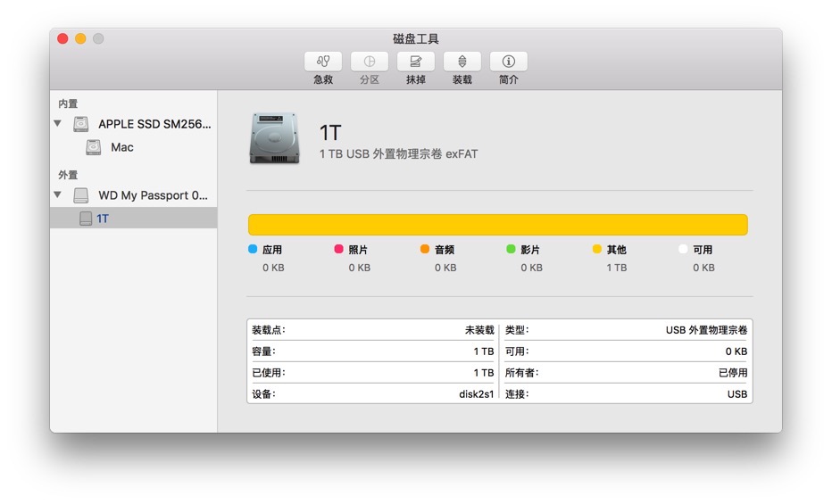
Task: Select the 1T volume in sidebar
Action: 103,219
